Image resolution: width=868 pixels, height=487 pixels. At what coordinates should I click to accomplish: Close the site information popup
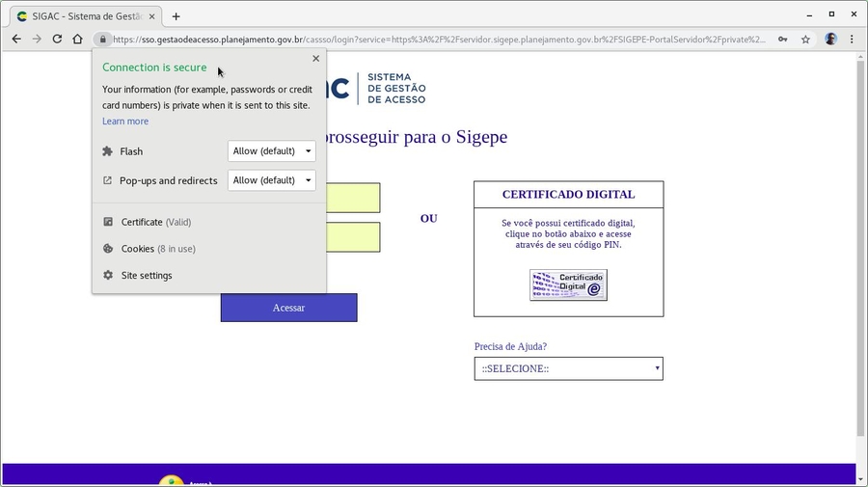coord(315,59)
